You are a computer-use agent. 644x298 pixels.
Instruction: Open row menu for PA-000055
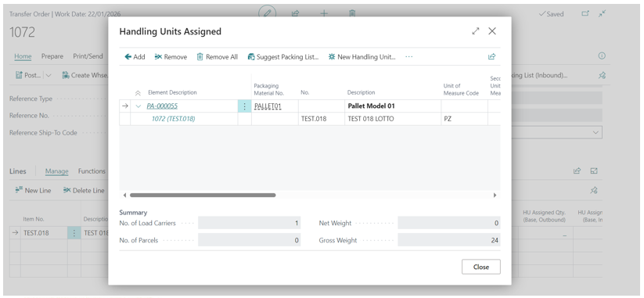[x=244, y=106]
